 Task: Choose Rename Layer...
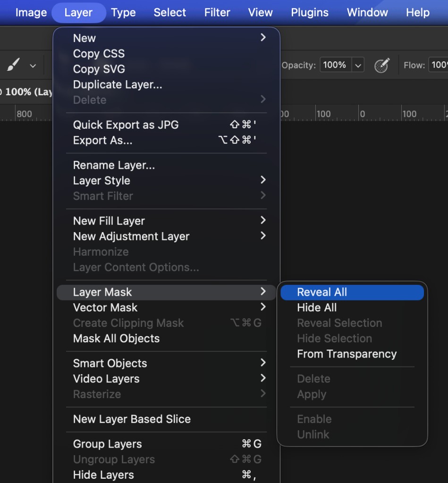point(167,165)
